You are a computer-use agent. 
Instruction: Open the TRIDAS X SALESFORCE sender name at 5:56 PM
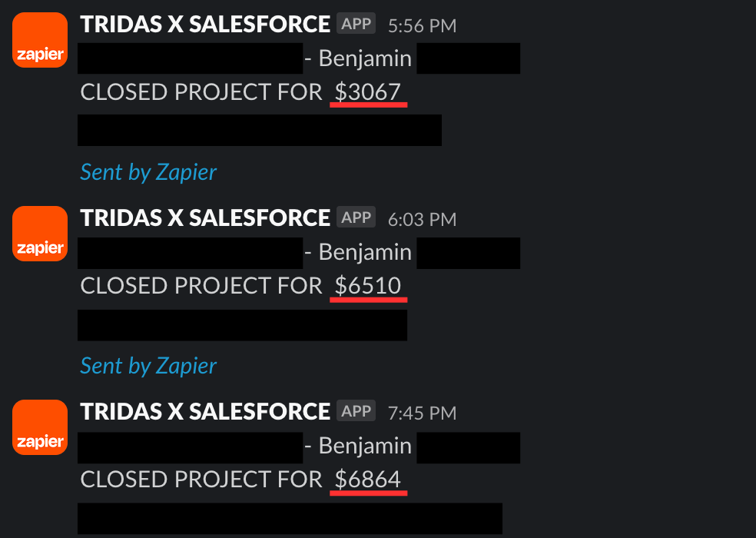pos(205,24)
